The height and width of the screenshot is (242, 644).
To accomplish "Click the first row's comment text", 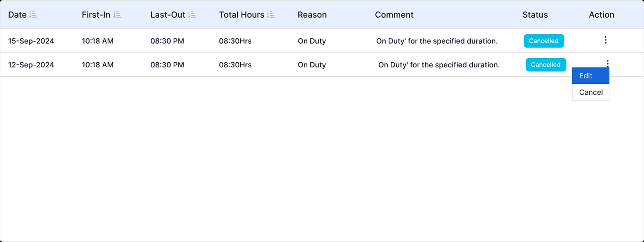I will [437, 41].
